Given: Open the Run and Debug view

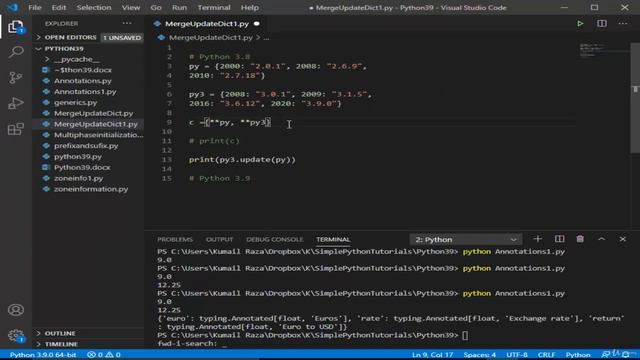Looking at the screenshot, I should [16, 103].
